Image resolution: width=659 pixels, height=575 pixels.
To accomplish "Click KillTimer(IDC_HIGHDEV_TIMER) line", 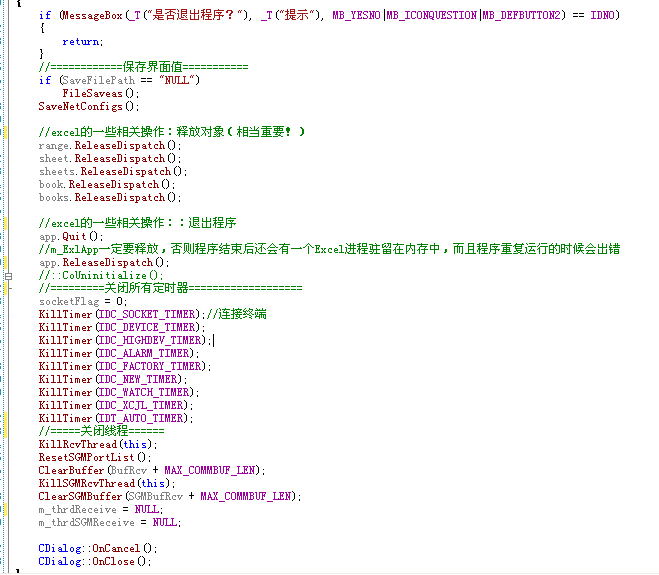I will (x=125, y=340).
